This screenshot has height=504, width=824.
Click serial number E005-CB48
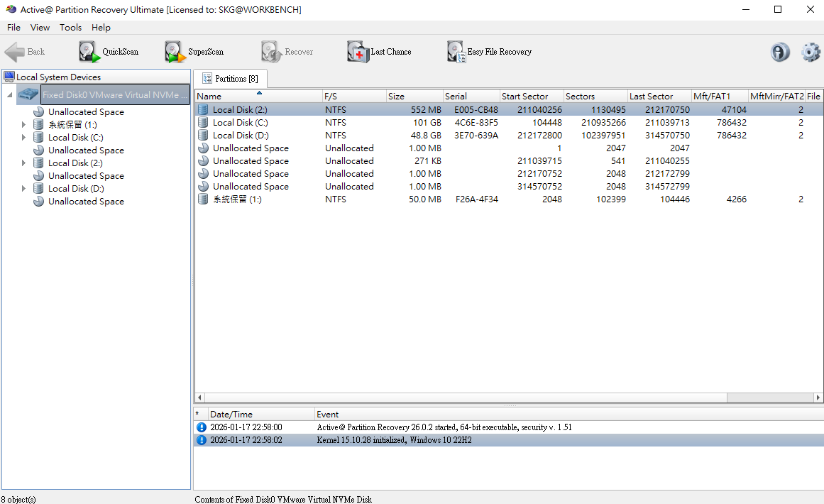(x=476, y=110)
